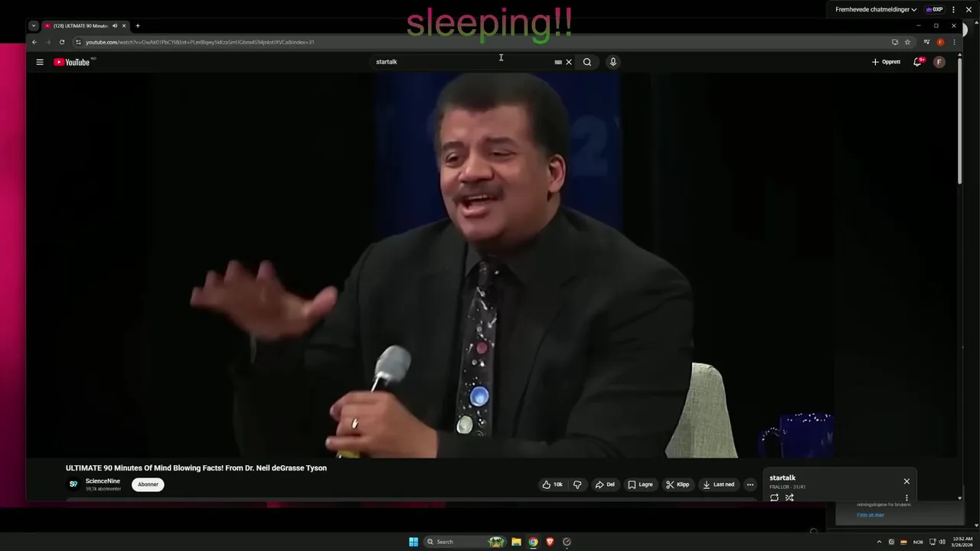Click the browser back arrow
Image resolution: width=980 pixels, height=551 pixels.
34,42
